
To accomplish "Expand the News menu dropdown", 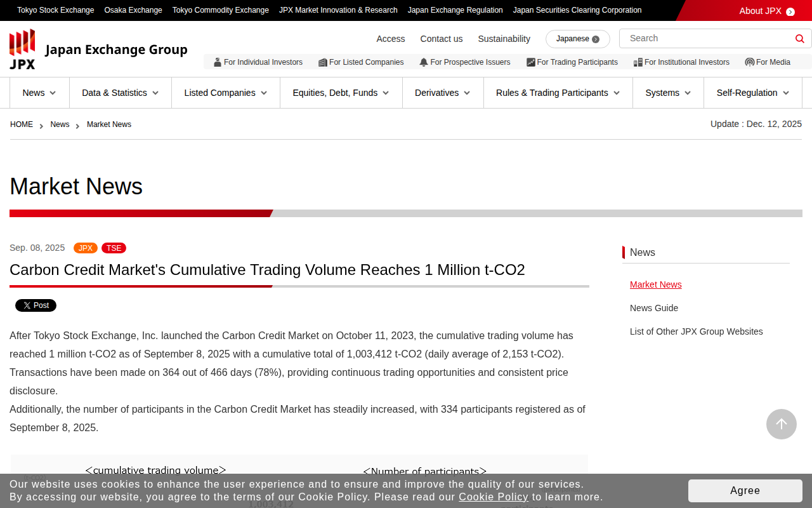I will (39, 93).
